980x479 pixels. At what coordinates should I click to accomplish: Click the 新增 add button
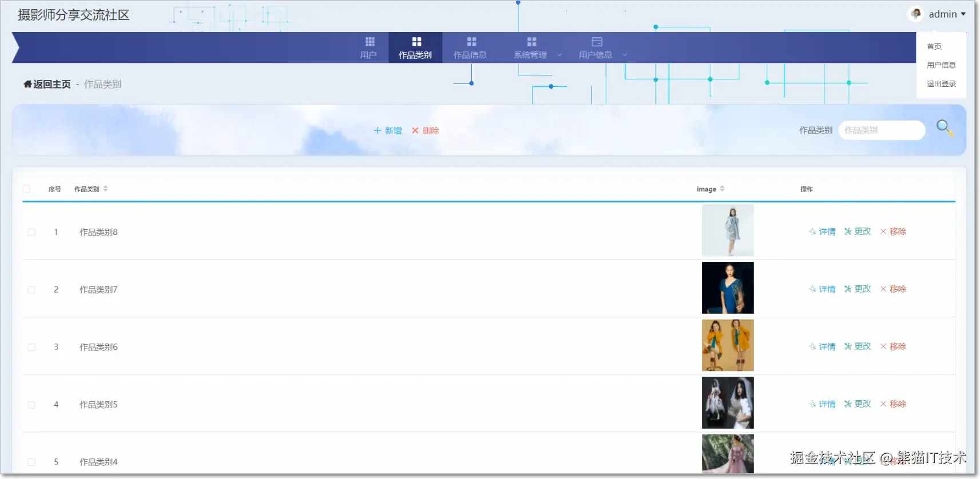click(x=388, y=130)
